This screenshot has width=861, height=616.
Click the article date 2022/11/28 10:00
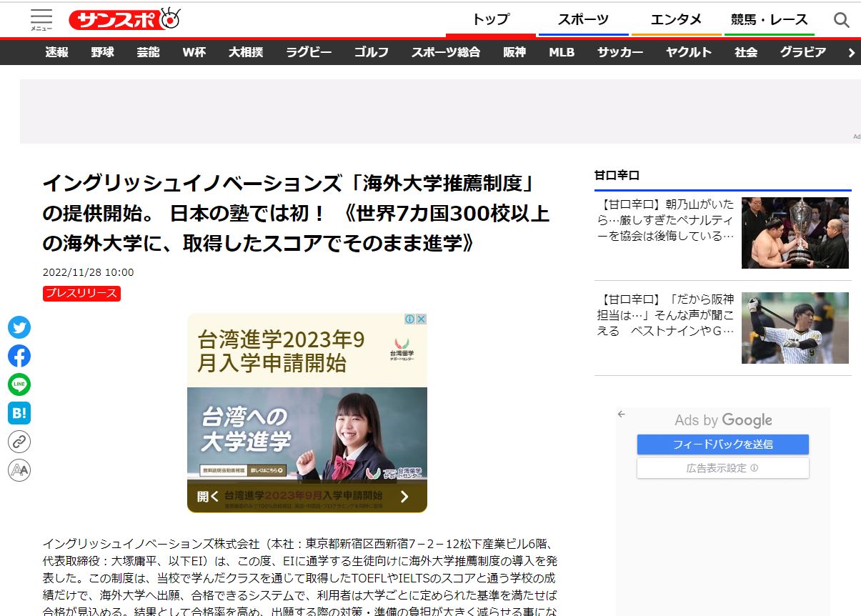[x=88, y=272]
